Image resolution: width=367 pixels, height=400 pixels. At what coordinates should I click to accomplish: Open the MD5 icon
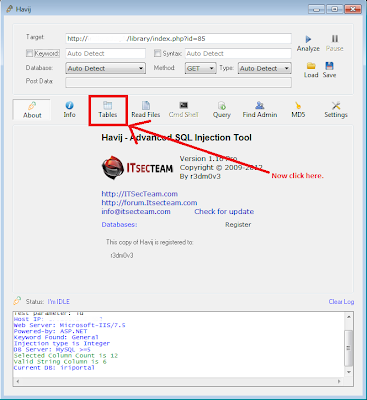click(x=298, y=106)
